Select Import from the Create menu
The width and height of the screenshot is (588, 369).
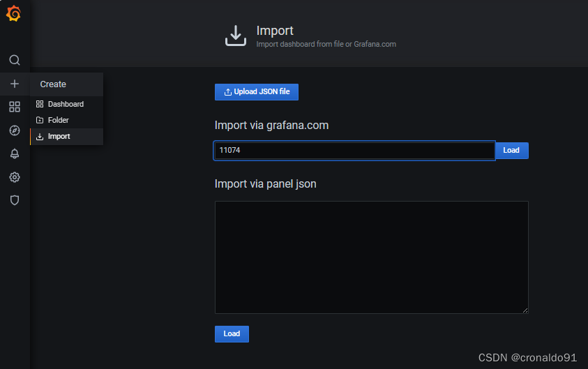[x=66, y=137]
